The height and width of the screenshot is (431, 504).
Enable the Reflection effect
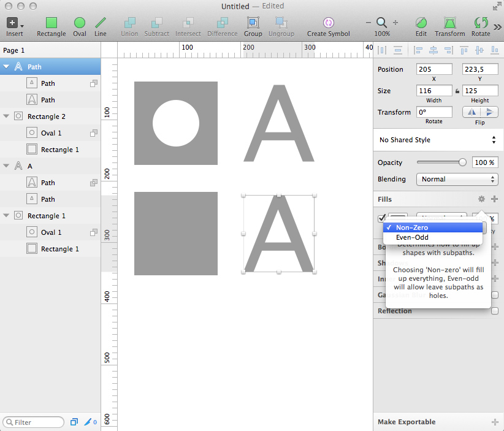495,311
